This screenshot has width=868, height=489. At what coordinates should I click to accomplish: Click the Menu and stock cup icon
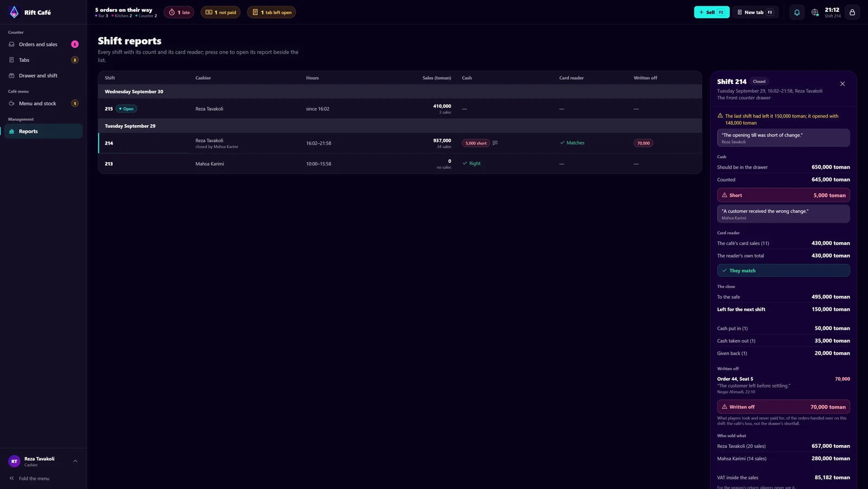(11, 104)
